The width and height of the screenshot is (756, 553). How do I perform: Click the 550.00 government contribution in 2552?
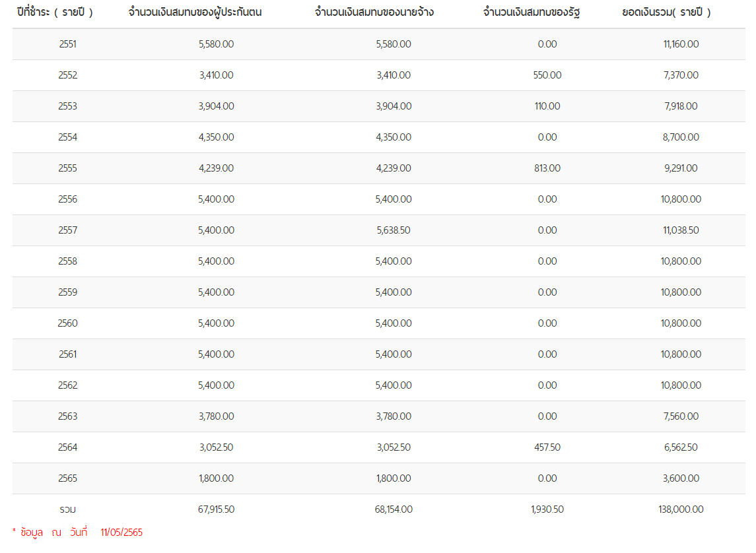(x=547, y=75)
